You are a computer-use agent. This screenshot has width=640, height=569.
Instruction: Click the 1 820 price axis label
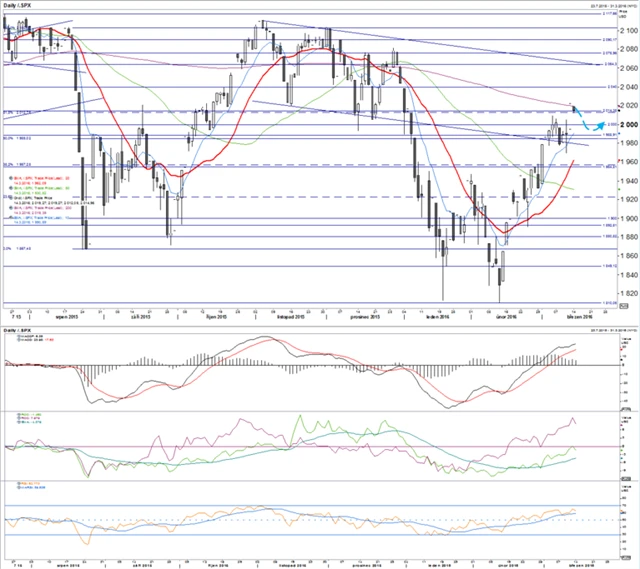(628, 293)
